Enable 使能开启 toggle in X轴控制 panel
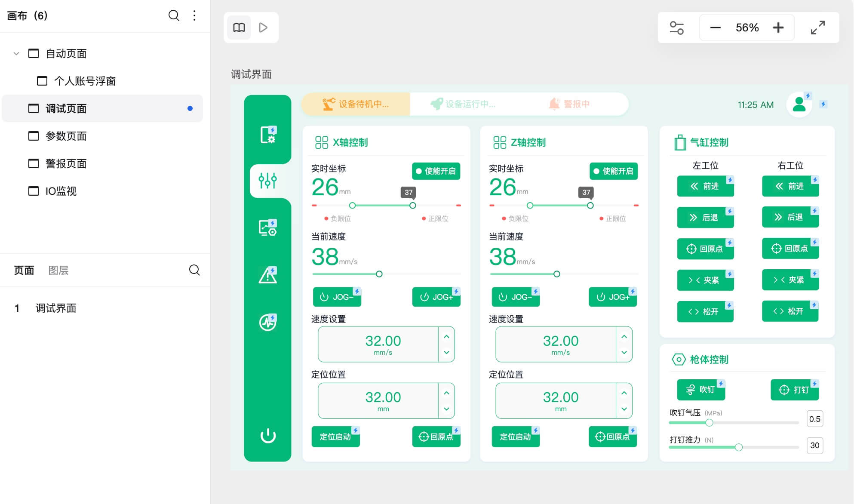 (x=436, y=171)
